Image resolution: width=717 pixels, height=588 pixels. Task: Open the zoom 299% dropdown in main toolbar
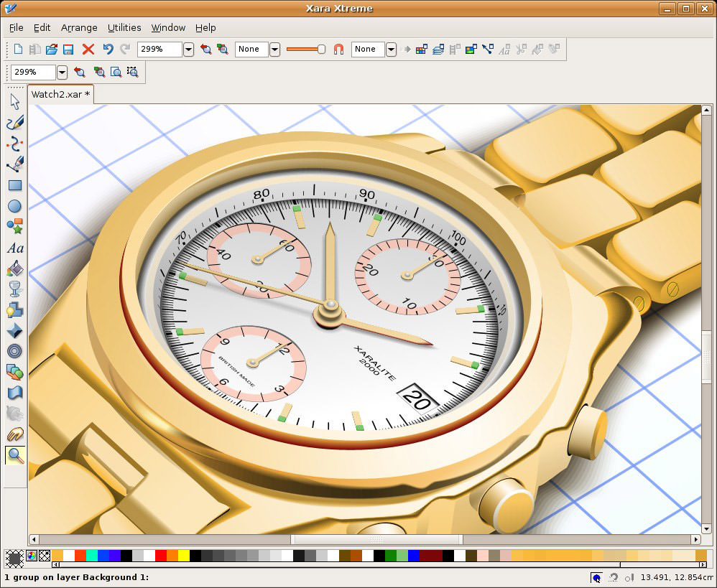188,50
